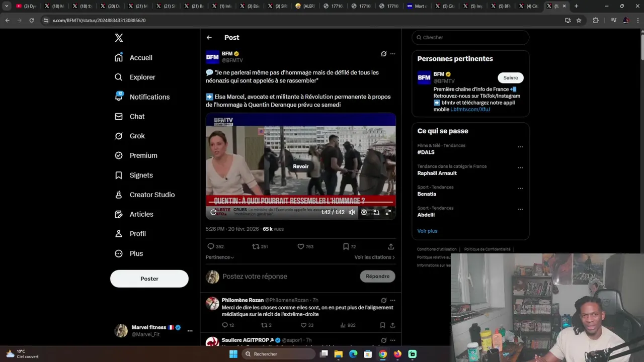Open Signets bookmarks page
The height and width of the screenshot is (362, 644).
(133, 175)
